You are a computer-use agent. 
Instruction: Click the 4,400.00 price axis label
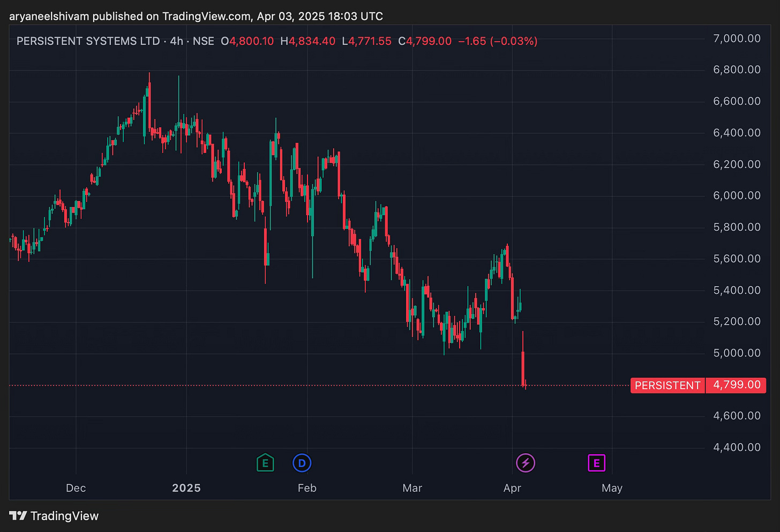(737, 447)
